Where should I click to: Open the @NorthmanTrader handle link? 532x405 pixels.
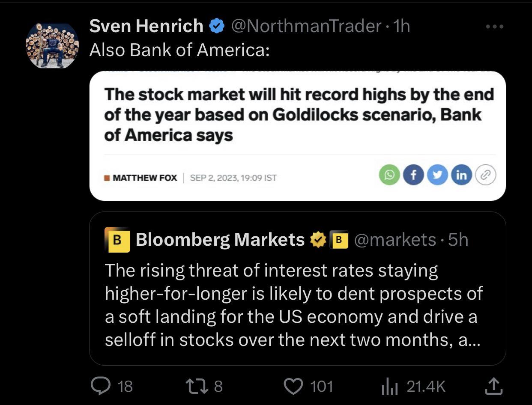[x=306, y=27]
